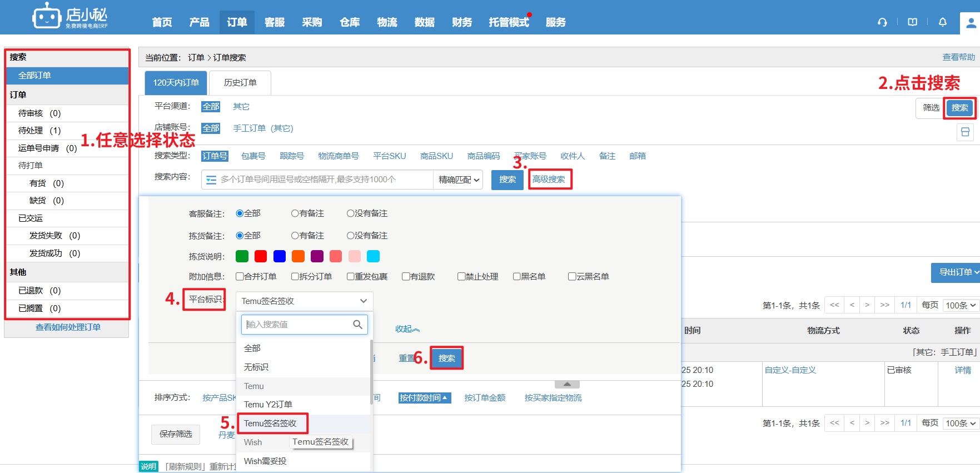Image resolution: width=980 pixels, height=473 pixels.
Task: Check the 合并订单 checkbox
Action: [240, 277]
